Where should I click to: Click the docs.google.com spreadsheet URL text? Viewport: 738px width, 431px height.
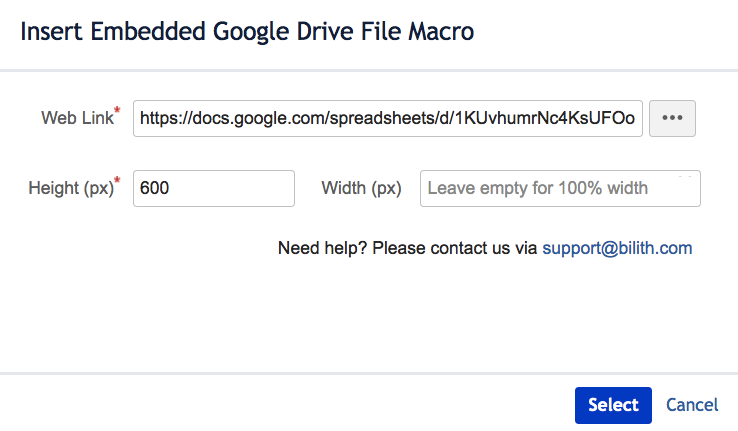coord(386,118)
